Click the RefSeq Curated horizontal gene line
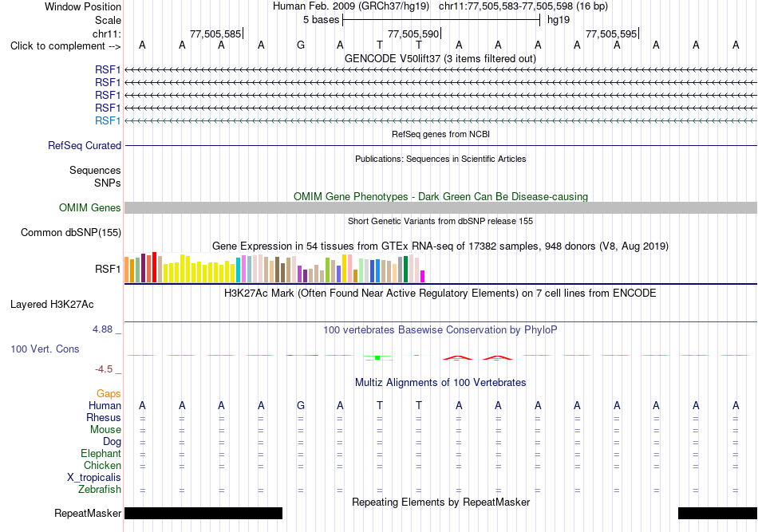The width and height of the screenshot is (758, 532). 440,145
